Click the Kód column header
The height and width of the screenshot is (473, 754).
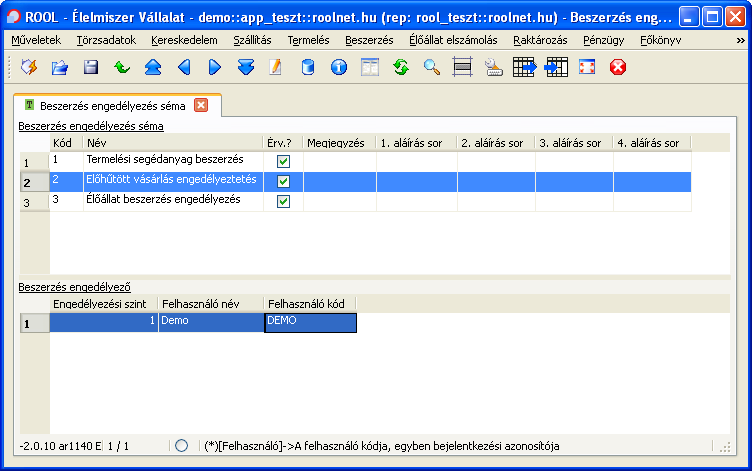point(66,143)
